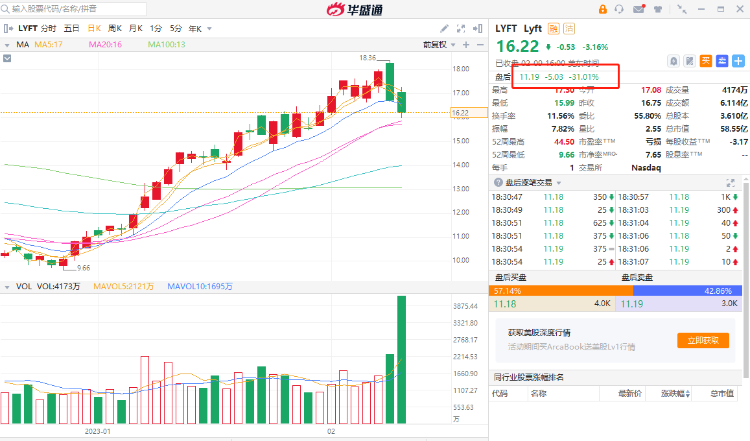The width and height of the screenshot is (750, 441).
Task: Click into stock code search field
Action: (x=74, y=9)
